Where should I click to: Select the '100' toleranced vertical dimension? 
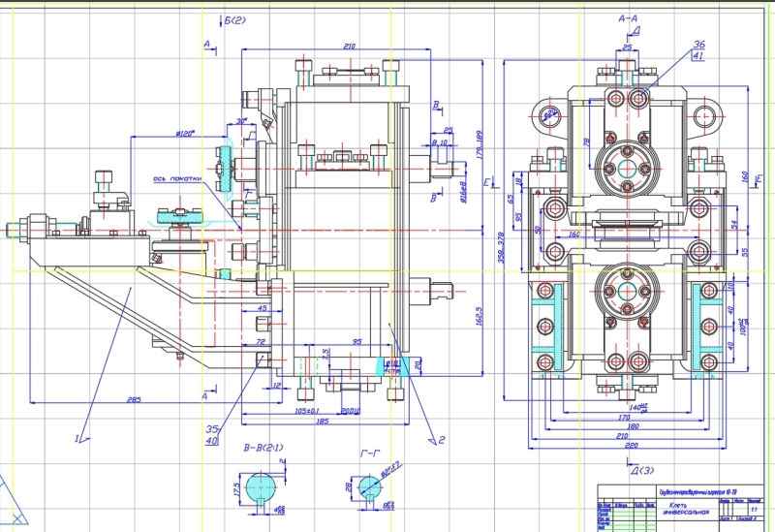point(744,326)
